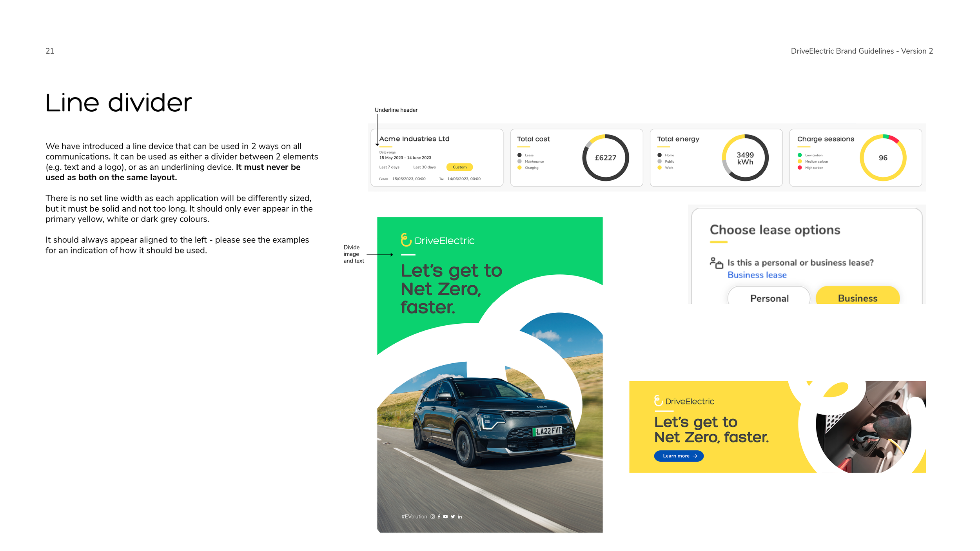Screen dimensions: 980x551
Task: Click the Line divider page title
Action: 118,103
